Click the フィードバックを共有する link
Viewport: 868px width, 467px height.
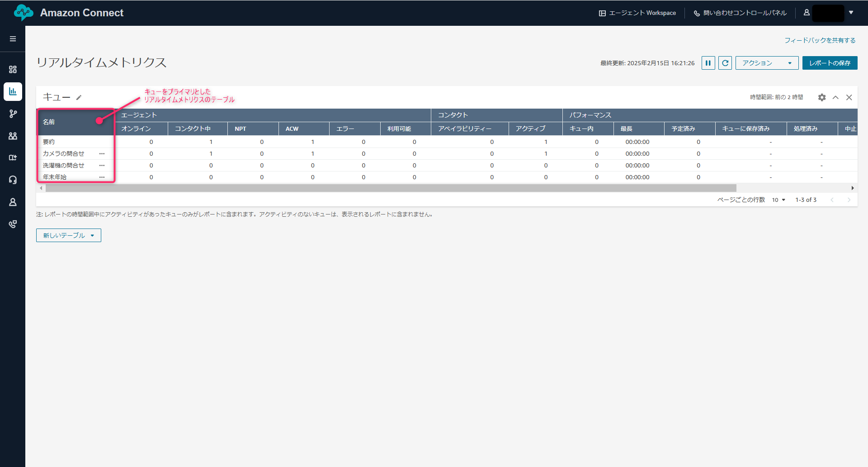coord(820,40)
